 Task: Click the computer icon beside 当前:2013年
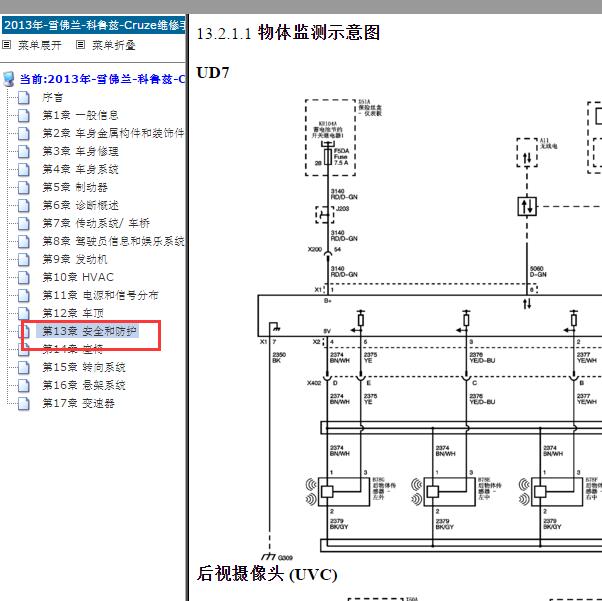pos(9,79)
